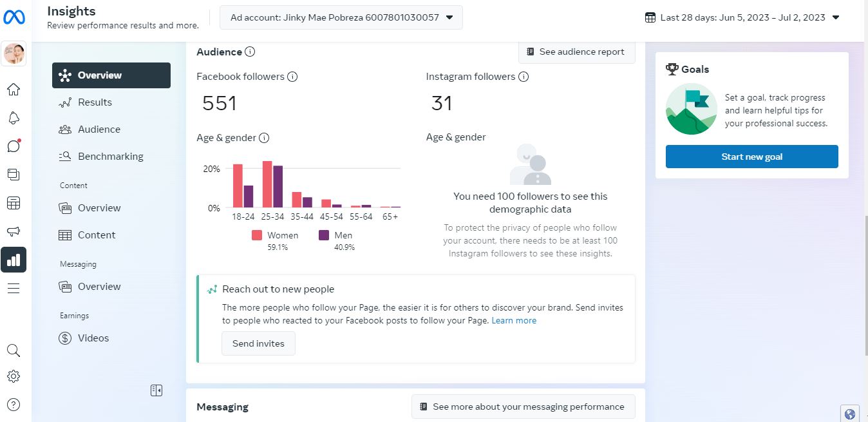
Task: Click the trophy icon beside Goals
Action: [x=672, y=69]
